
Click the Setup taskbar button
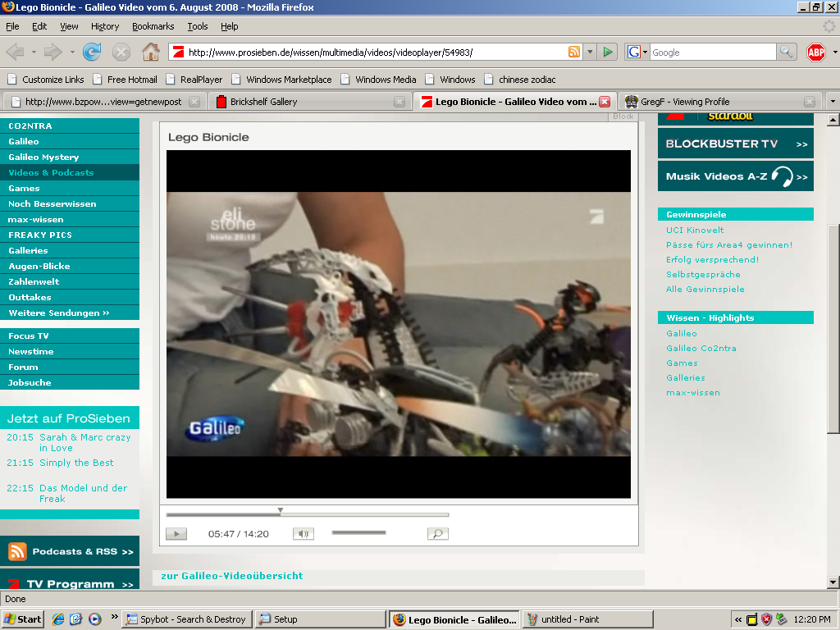(x=321, y=619)
